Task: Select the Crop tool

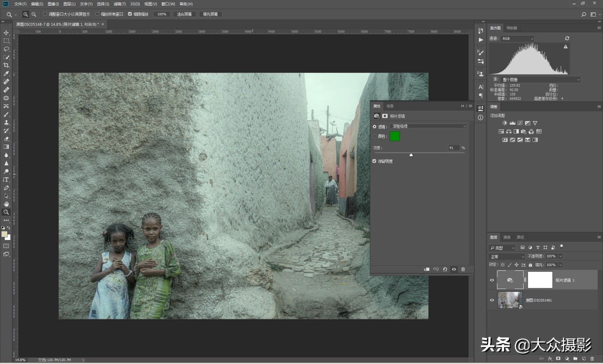Action: (6, 65)
